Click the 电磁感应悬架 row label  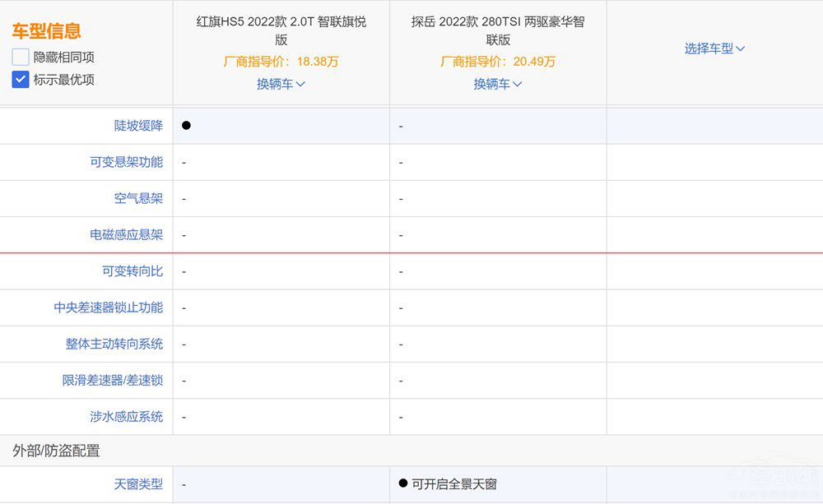click(x=126, y=235)
